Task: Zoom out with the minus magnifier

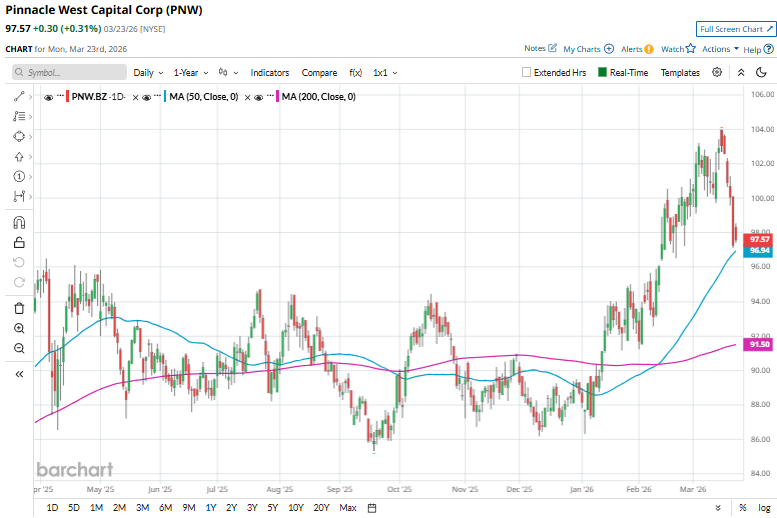Action: [19, 348]
